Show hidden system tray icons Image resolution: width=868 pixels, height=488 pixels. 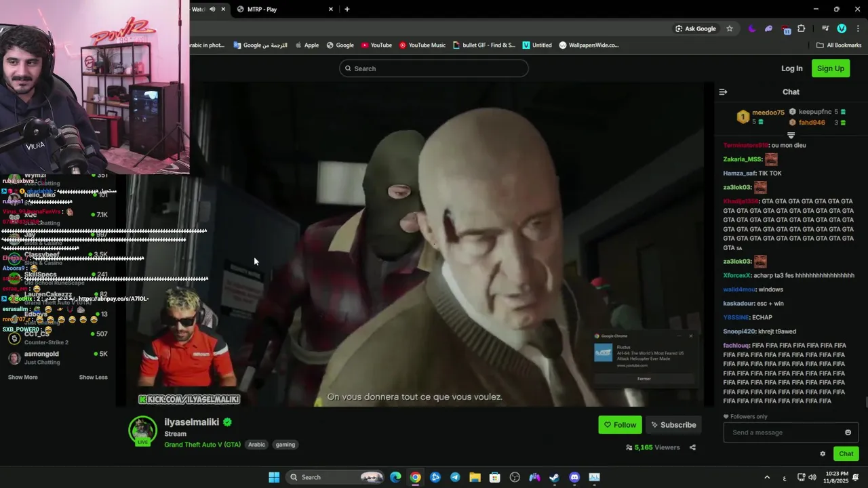(x=767, y=477)
